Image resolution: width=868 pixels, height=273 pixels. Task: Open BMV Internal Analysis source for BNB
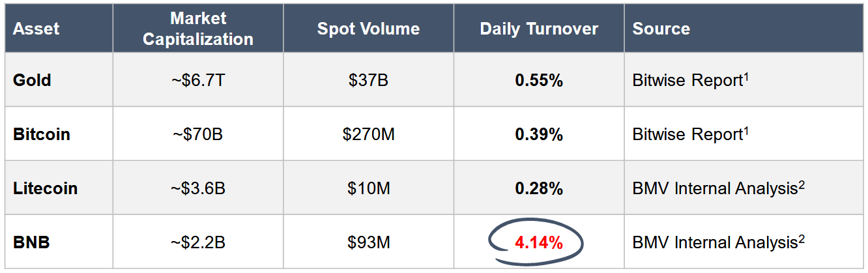718,243
